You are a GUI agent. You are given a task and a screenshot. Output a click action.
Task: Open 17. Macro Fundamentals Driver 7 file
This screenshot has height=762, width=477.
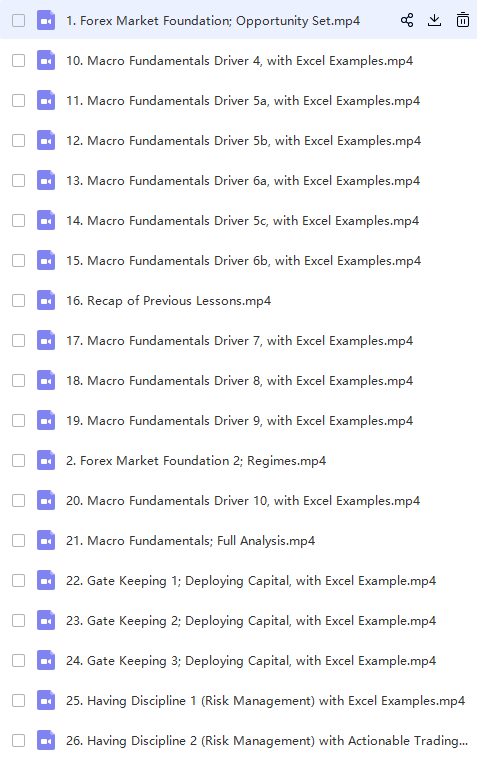[x=239, y=341]
